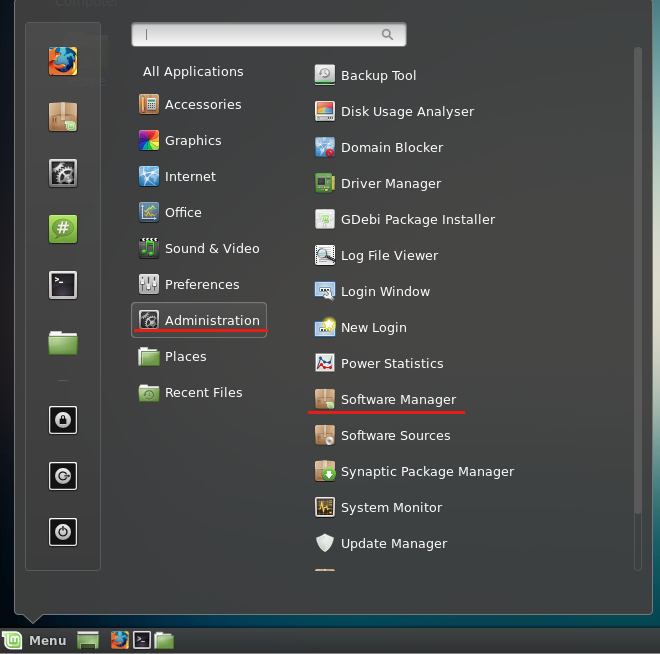Click the GDebi Package Installer icon
Image resolution: width=660 pixels, height=654 pixels.
(325, 219)
